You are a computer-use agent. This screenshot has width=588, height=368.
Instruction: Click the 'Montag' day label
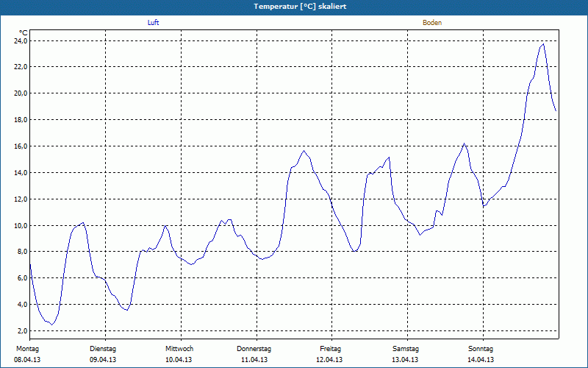pos(27,349)
